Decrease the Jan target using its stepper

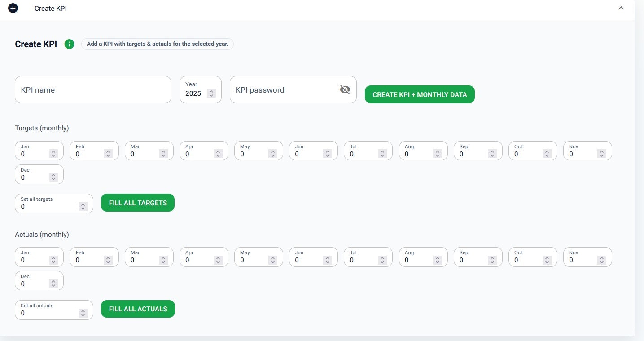[x=53, y=156]
